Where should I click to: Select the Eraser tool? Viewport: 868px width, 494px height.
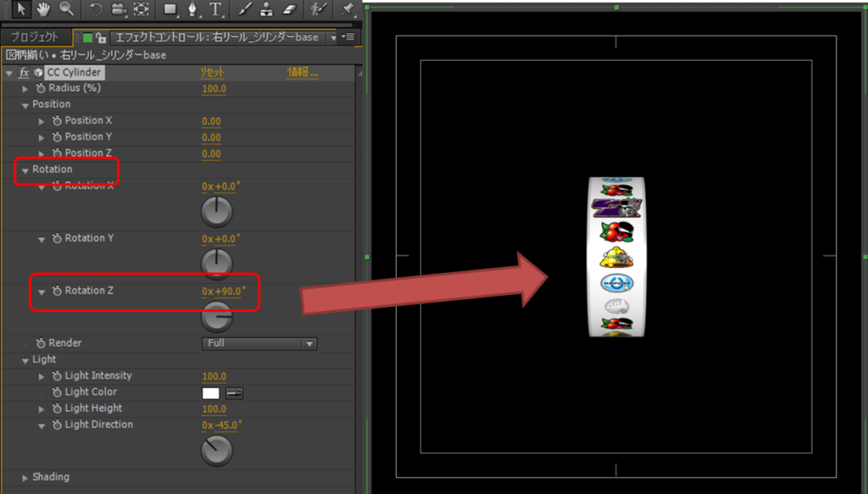tap(290, 9)
